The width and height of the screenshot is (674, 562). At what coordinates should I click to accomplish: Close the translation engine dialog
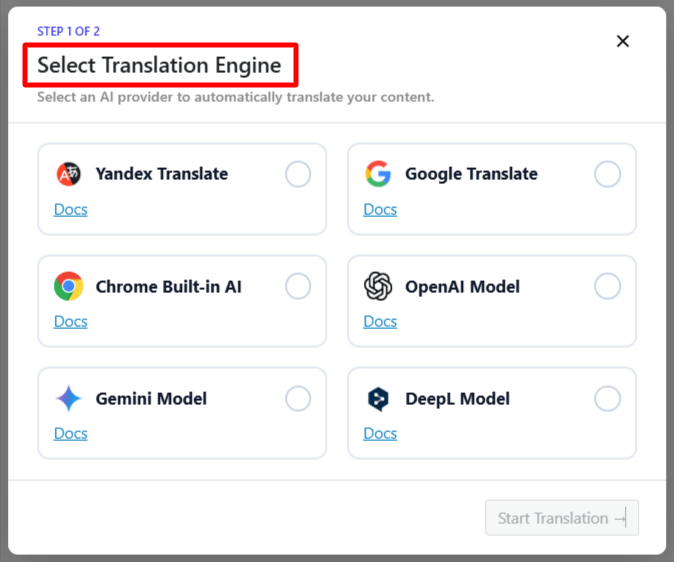(x=623, y=41)
